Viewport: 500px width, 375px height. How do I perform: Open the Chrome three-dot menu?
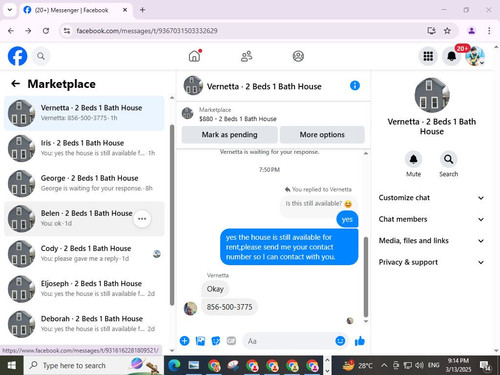(x=489, y=31)
